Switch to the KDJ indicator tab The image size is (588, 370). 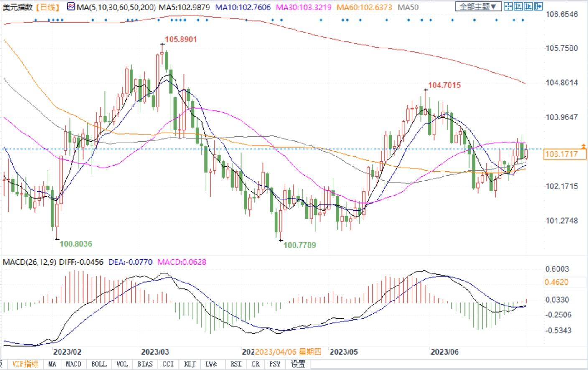(190, 364)
